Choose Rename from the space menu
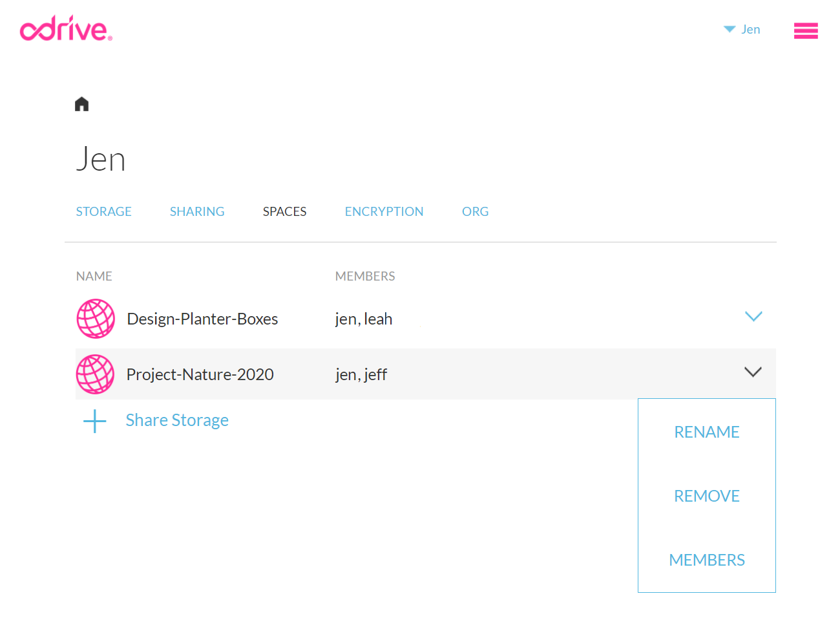Screen dimensions: 840x640 click(706, 432)
